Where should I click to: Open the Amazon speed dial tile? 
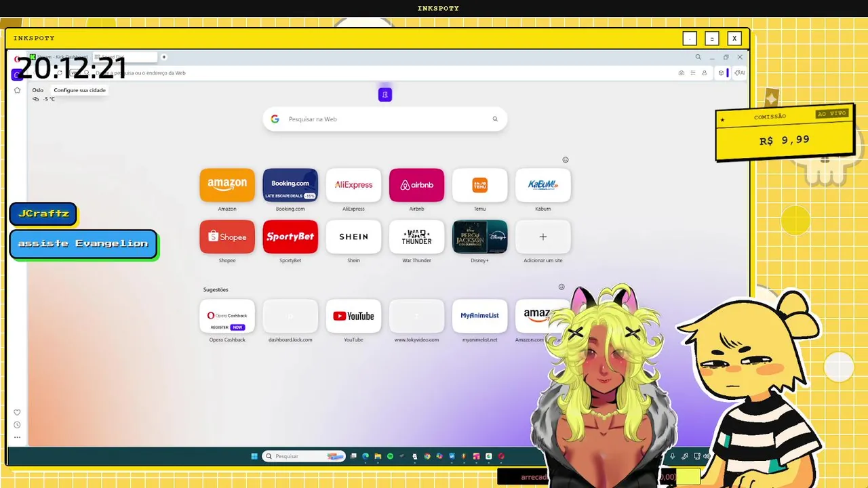[227, 185]
